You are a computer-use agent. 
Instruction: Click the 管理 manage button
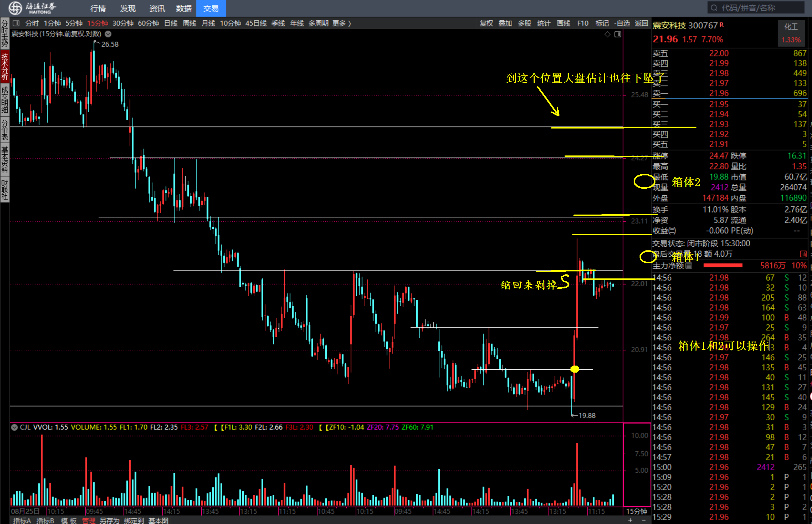pos(89,520)
